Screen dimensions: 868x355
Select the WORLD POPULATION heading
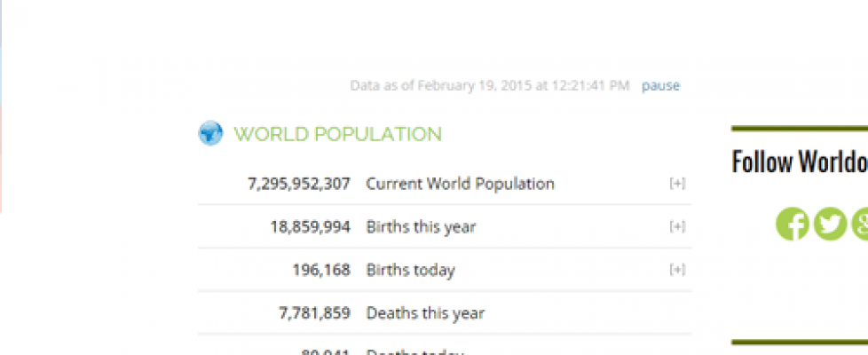[x=337, y=135]
